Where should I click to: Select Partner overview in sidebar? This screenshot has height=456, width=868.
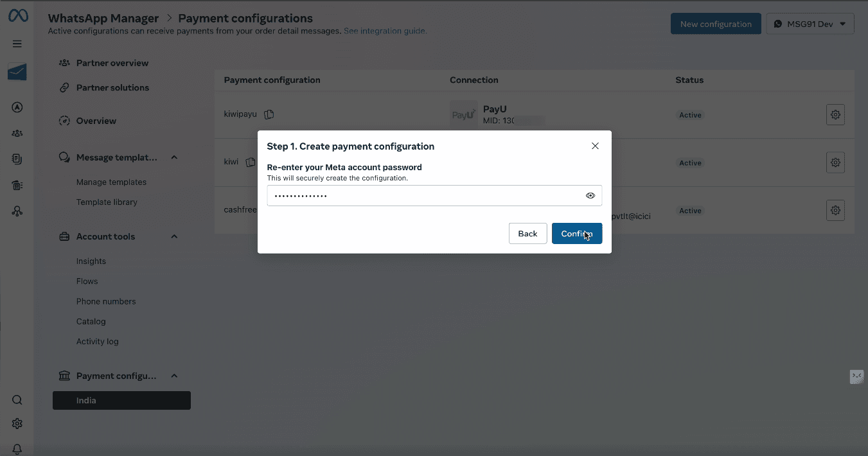coord(112,63)
